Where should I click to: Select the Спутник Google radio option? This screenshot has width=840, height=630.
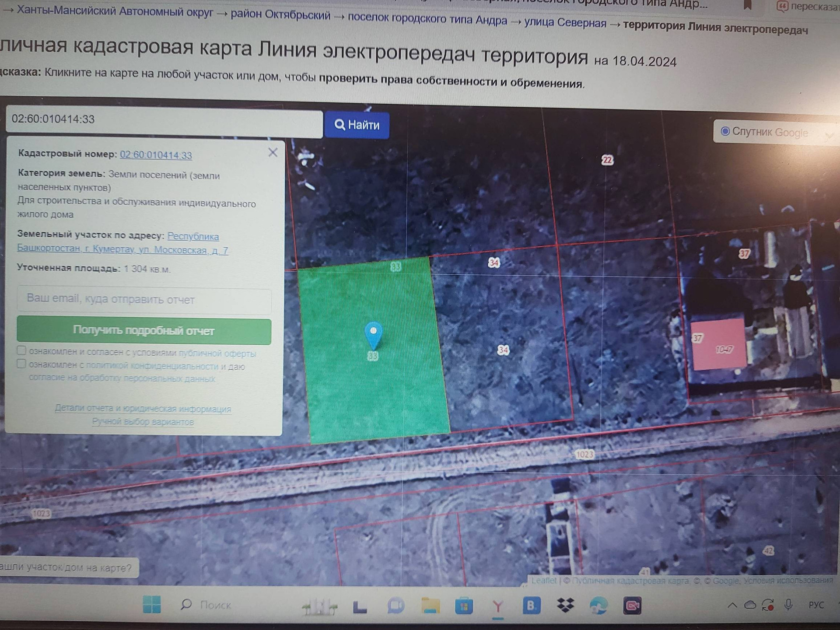[725, 131]
